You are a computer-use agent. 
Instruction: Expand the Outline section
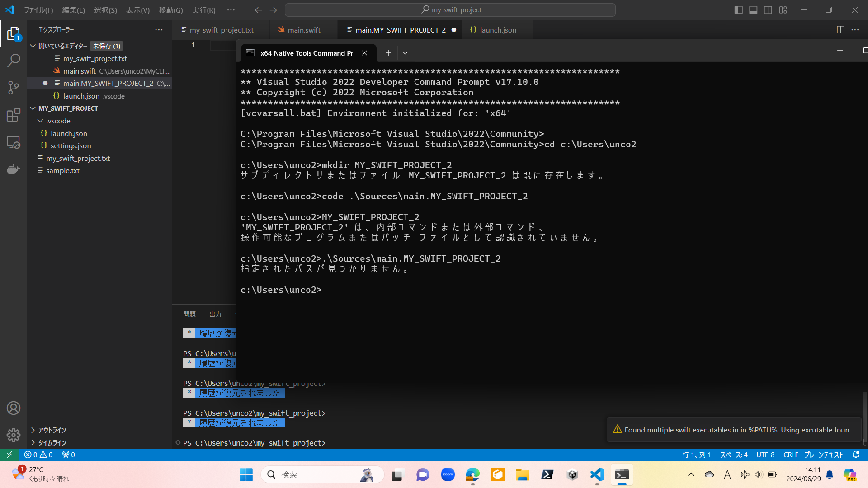click(x=33, y=430)
